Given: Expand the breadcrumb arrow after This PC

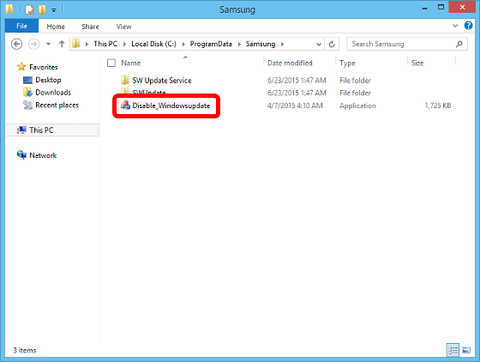Looking at the screenshot, I should (124, 44).
